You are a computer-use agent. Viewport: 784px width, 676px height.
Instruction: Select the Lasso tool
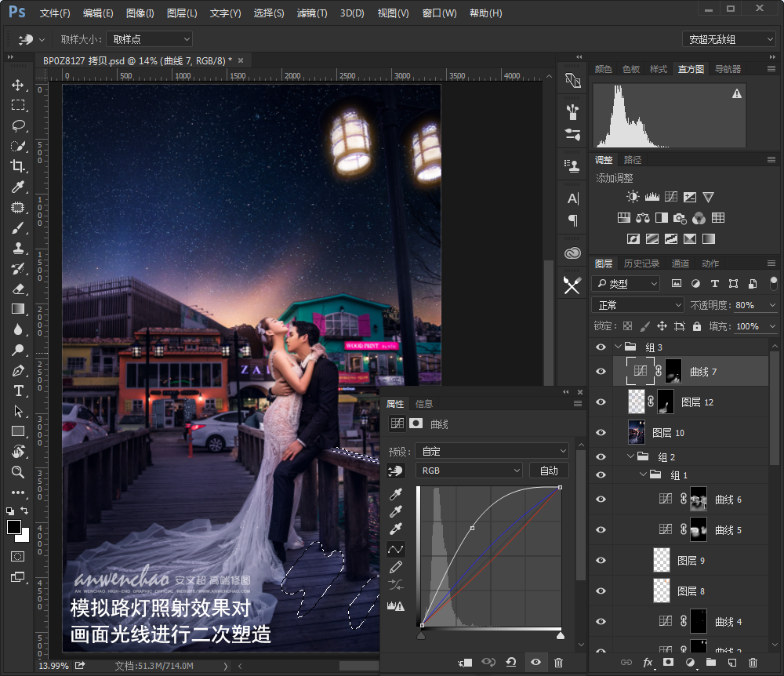[x=18, y=125]
